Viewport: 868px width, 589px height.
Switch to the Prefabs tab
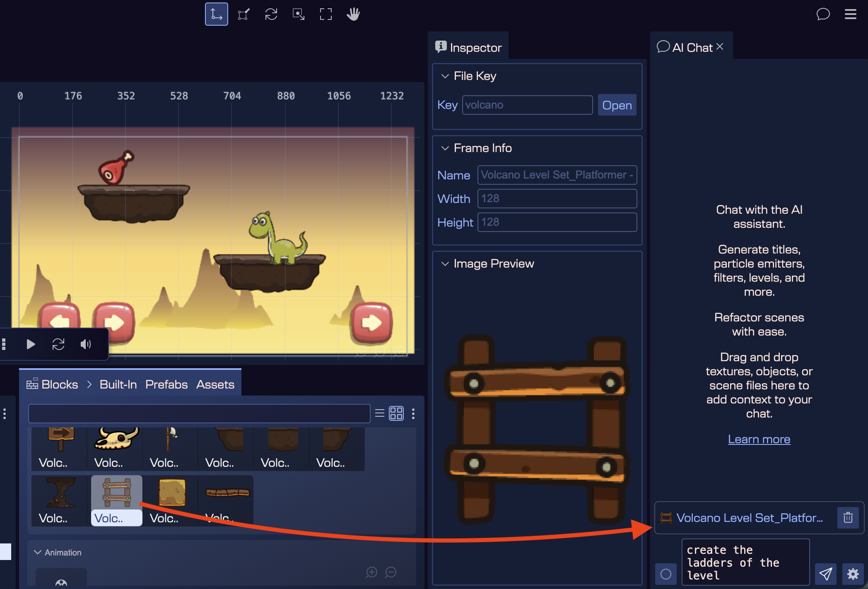(166, 384)
